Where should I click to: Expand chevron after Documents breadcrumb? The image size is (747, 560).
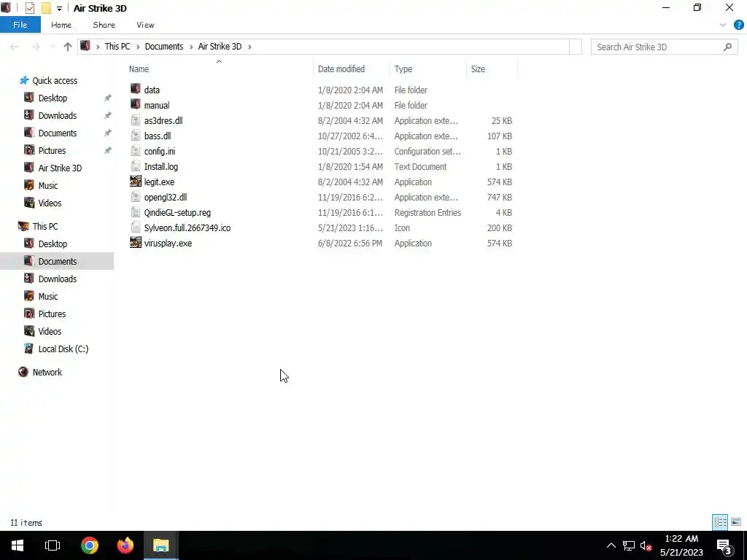click(191, 47)
